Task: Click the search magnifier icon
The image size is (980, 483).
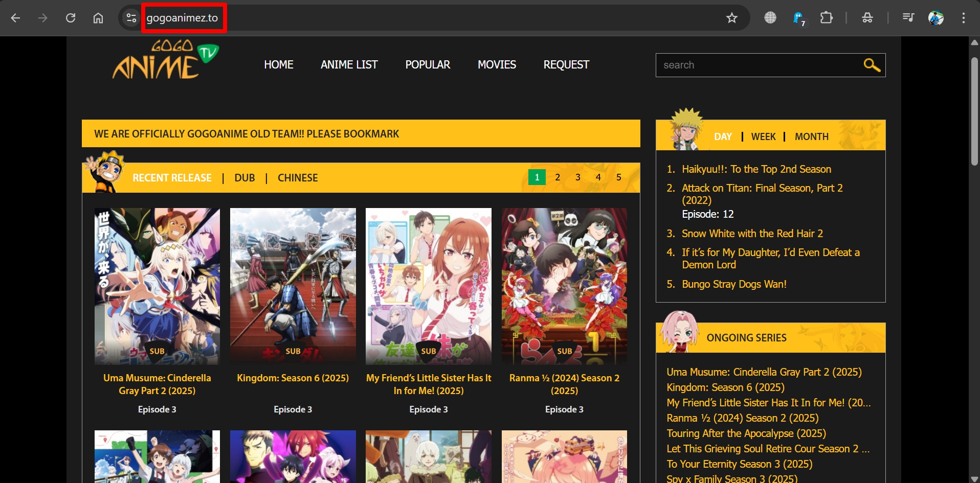Action: pyautogui.click(x=871, y=65)
